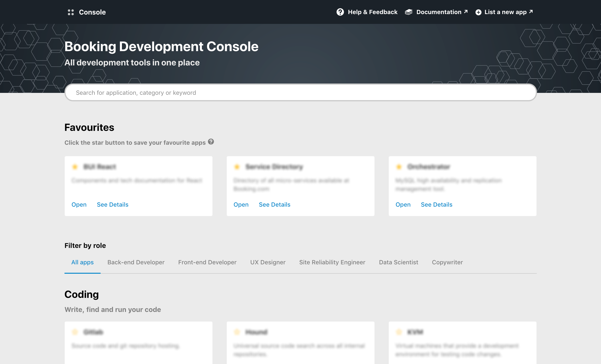601x364 pixels.
Task: Filter apps by Copywriter role
Action: [x=447, y=262]
